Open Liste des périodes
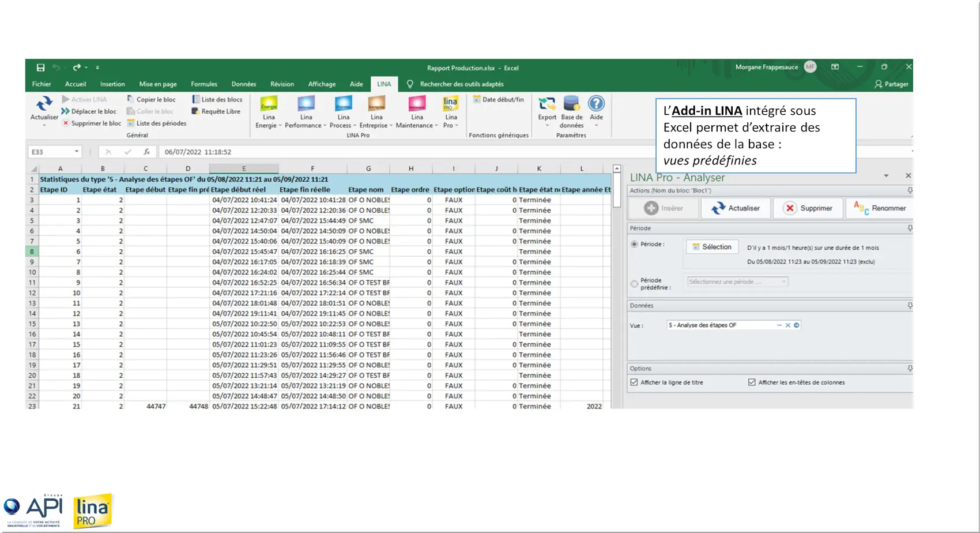The height and width of the screenshot is (533, 980). 156,123
